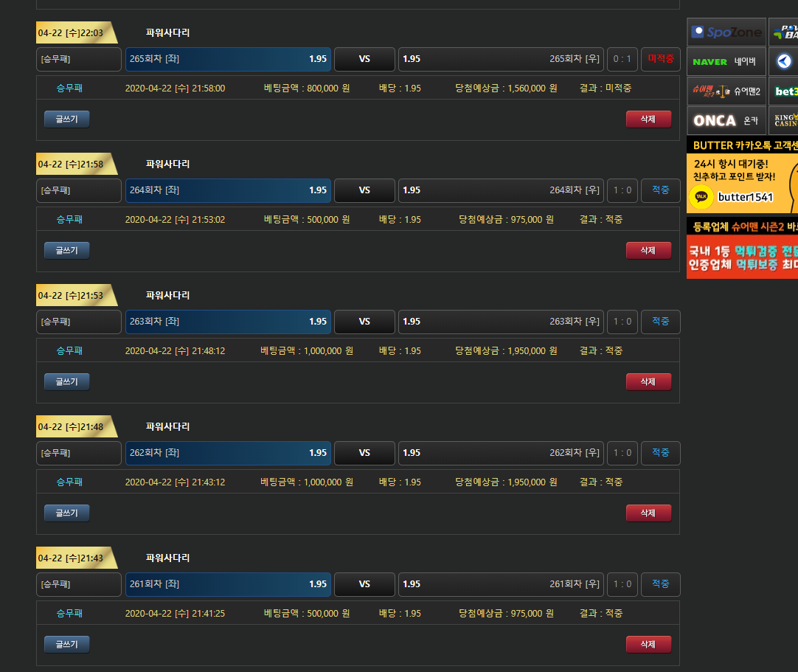The height and width of the screenshot is (672, 798).
Task: Click the 미적중 result for 265회차
Action: coord(660,59)
